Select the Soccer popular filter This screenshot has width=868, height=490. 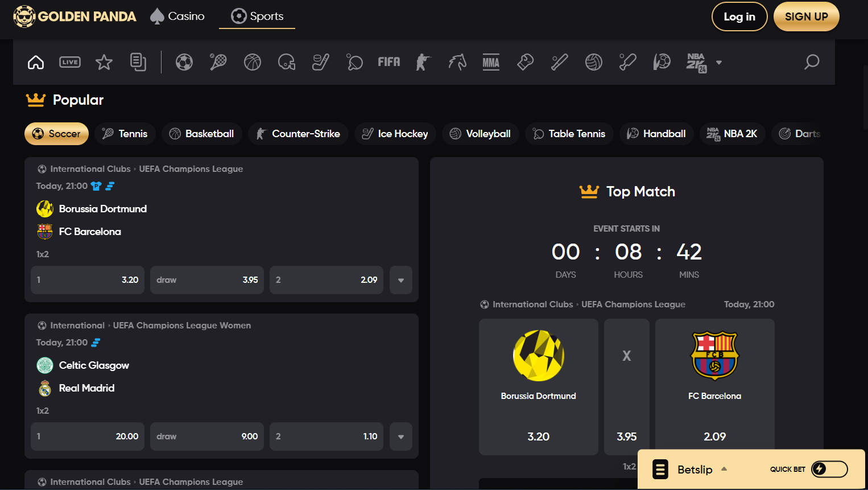[x=56, y=134]
